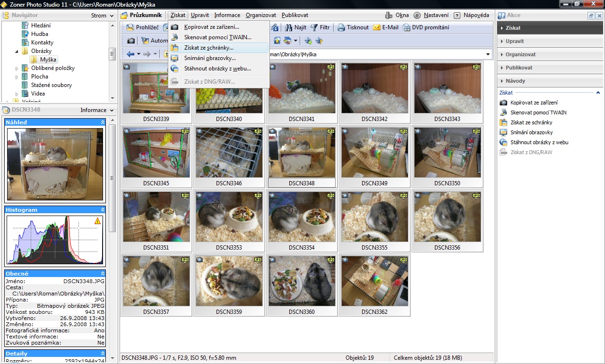Start DVD promítání from toolbar
The image size is (605, 364).
pyautogui.click(x=426, y=27)
